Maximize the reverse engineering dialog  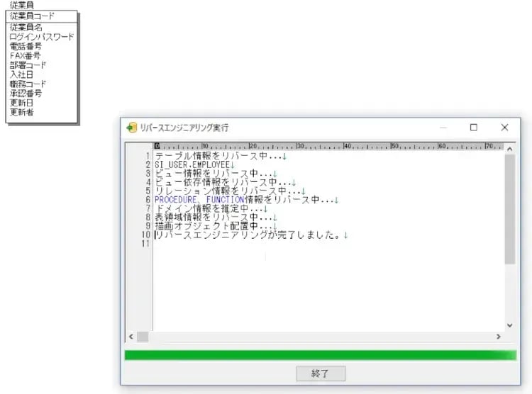click(473, 128)
